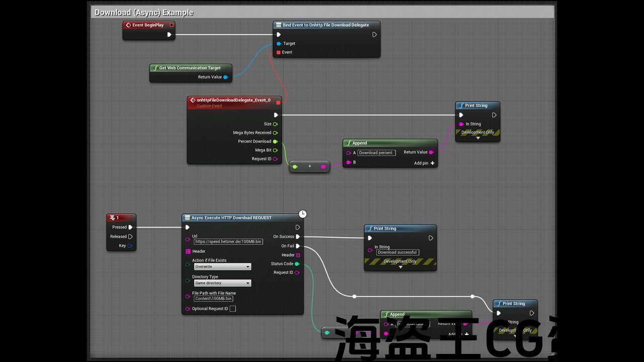The height and width of the screenshot is (362, 644).
Task: Click the Percent Download output pin
Action: (x=275, y=142)
